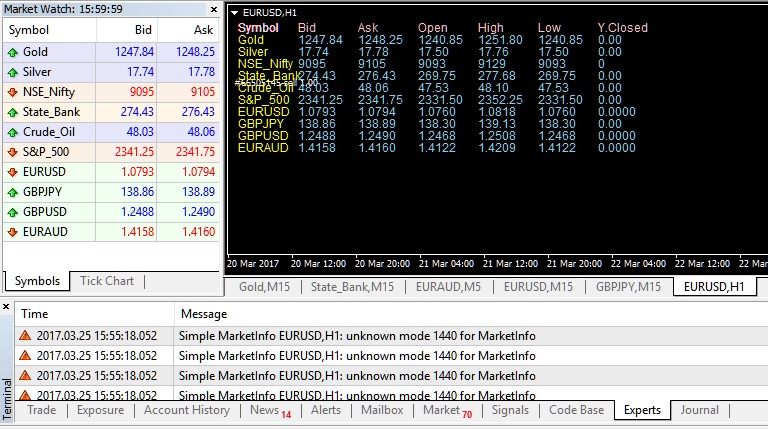Click the warning icon in the first log row

pos(26,335)
